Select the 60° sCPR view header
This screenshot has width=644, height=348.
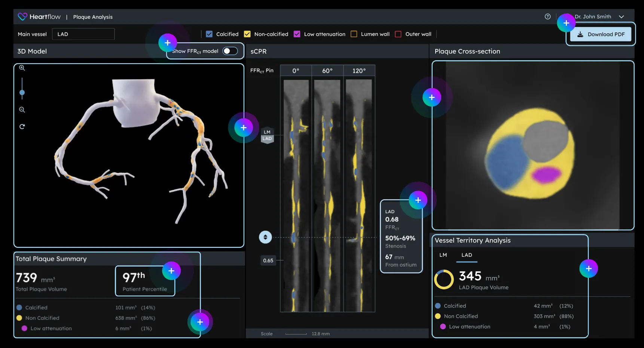[327, 71]
